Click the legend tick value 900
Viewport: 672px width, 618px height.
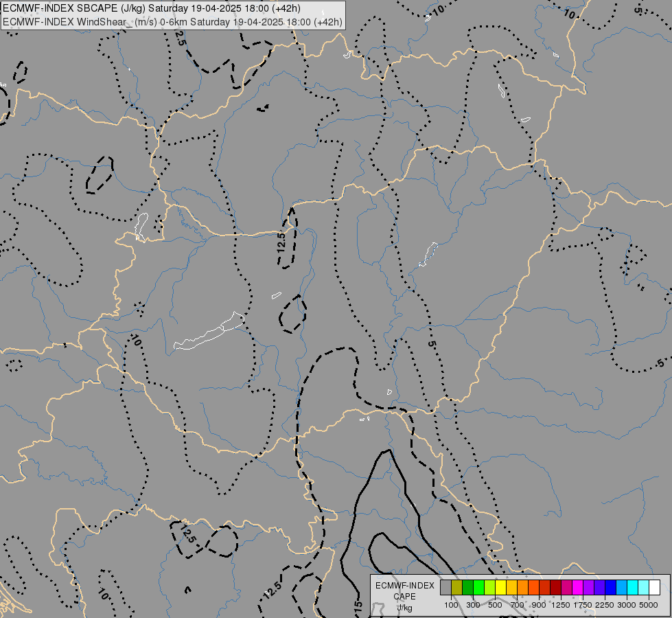coord(539,605)
